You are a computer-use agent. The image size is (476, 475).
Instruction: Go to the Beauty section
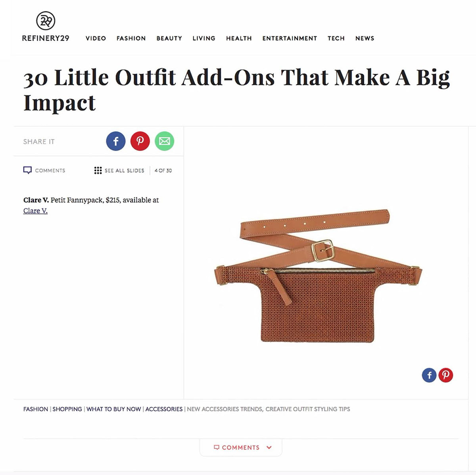click(x=169, y=38)
